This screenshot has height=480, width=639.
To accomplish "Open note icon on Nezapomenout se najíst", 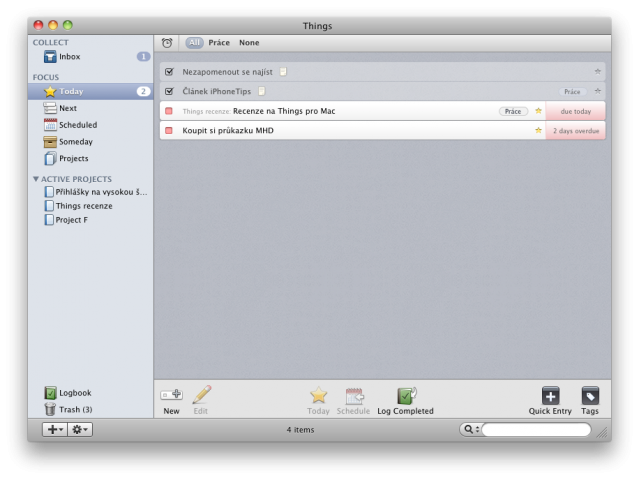I will coord(283,72).
